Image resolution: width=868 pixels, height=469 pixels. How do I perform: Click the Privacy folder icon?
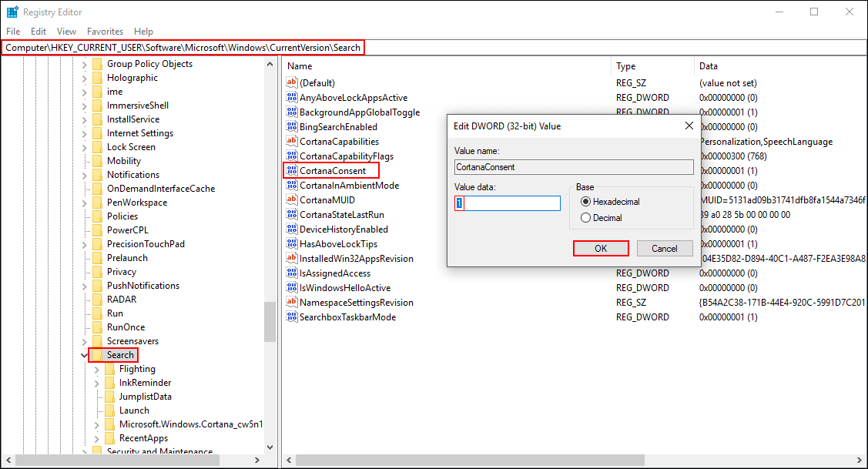coord(97,272)
